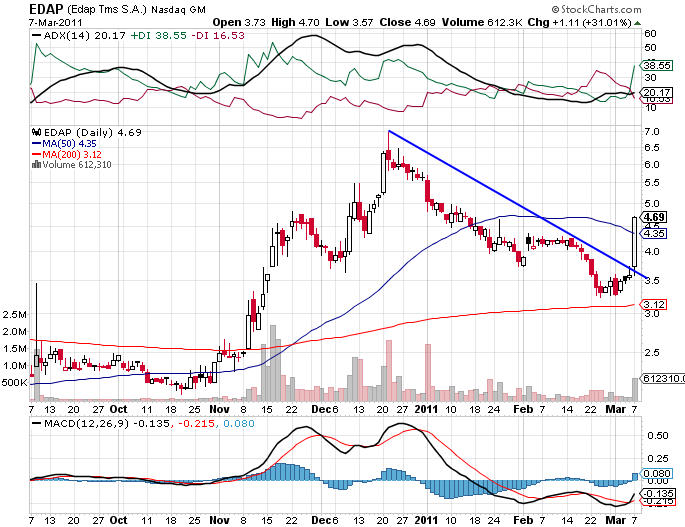Click the Close 4.69 header value

pos(408,22)
